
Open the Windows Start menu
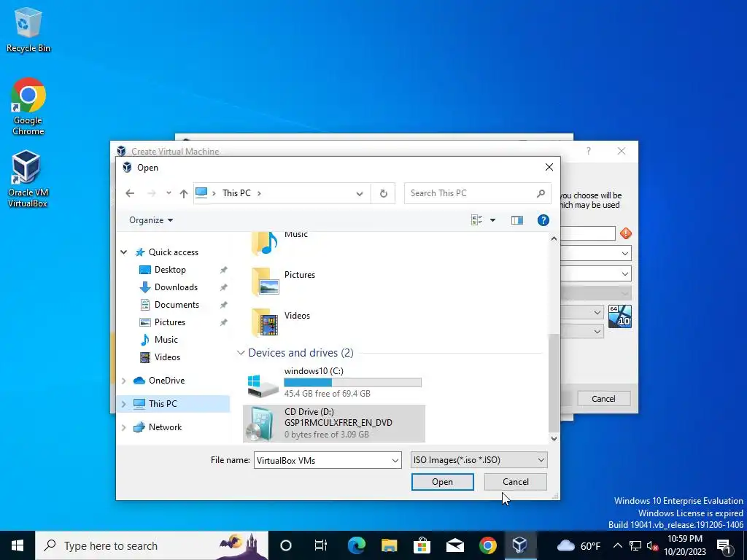point(18,545)
